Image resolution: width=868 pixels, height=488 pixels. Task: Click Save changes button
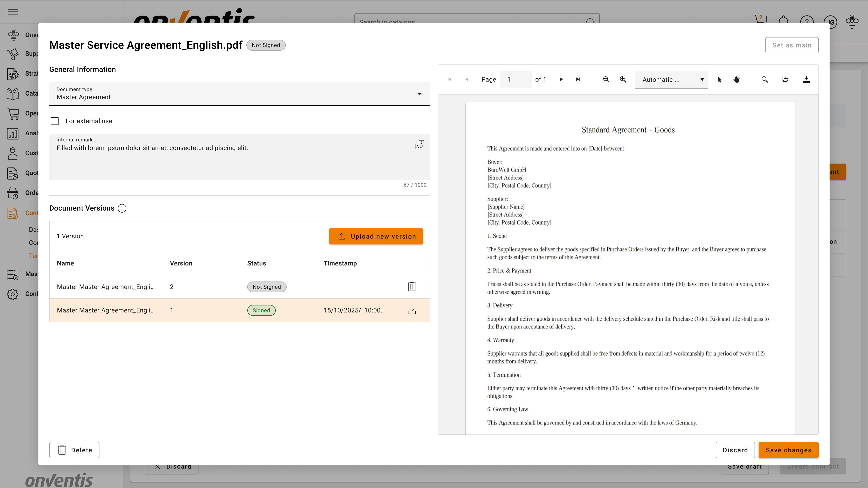tap(788, 450)
